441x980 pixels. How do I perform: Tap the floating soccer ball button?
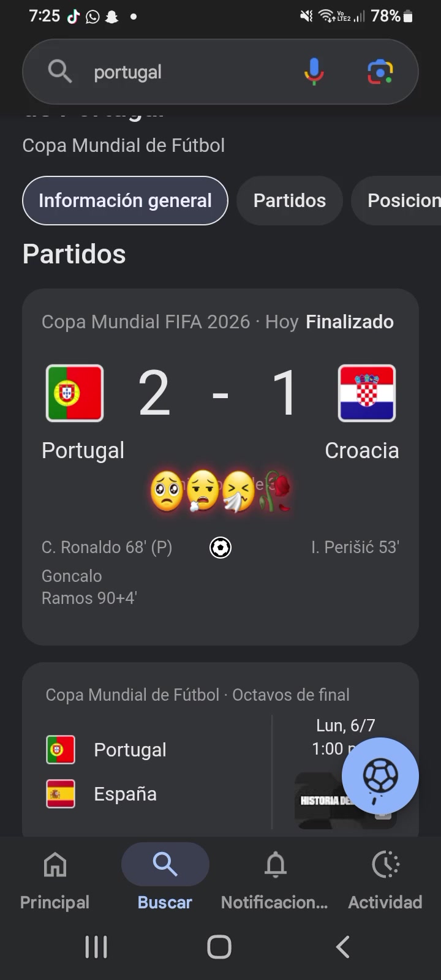(380, 776)
